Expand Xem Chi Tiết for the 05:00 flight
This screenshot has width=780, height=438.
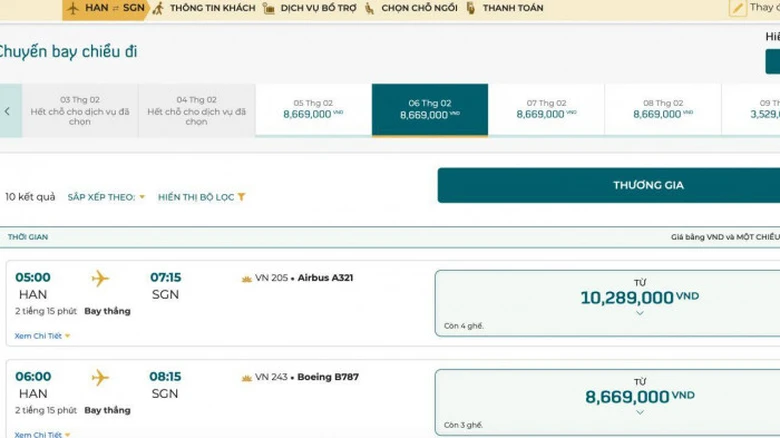[x=42, y=336]
